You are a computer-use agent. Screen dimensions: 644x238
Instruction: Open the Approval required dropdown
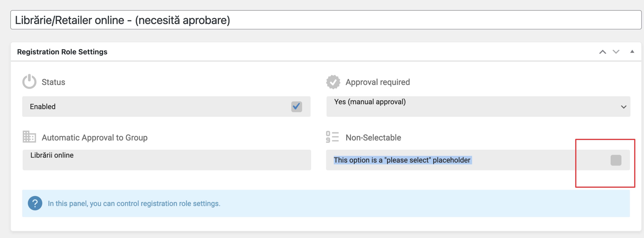pyautogui.click(x=478, y=106)
